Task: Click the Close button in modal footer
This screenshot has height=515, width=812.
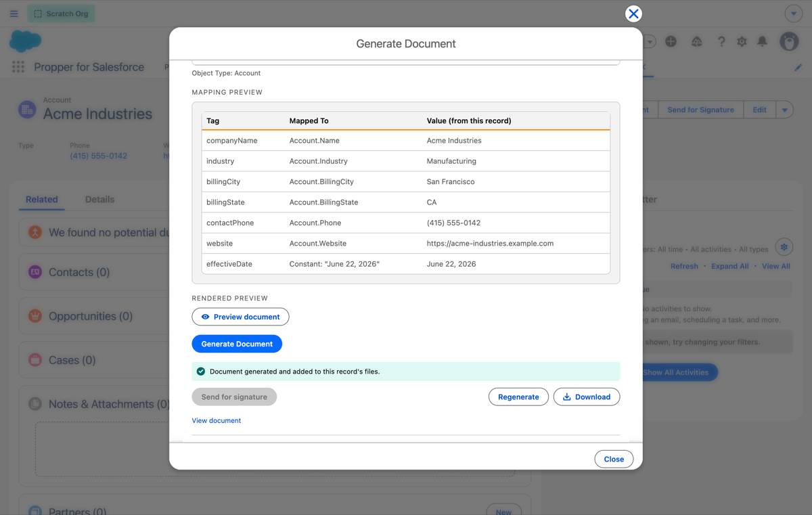Action: [614, 459]
